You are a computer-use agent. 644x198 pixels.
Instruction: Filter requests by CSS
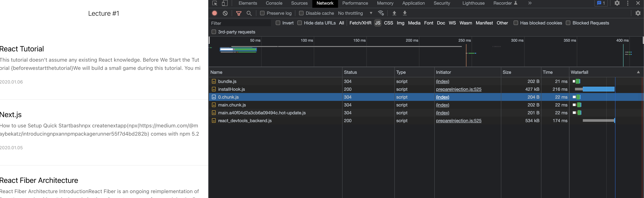(x=388, y=23)
